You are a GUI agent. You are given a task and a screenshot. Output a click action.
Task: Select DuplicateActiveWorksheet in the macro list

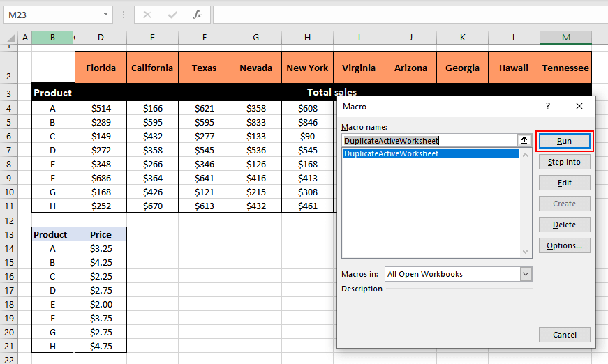click(x=431, y=153)
